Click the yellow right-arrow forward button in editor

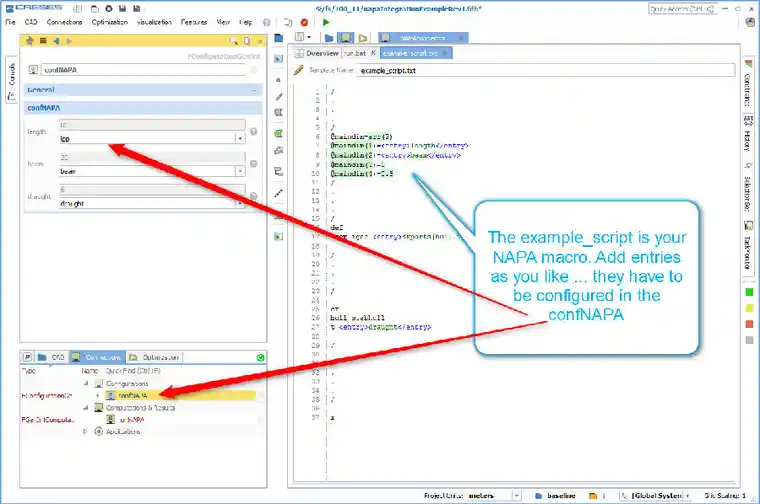pyautogui.click(x=69, y=41)
